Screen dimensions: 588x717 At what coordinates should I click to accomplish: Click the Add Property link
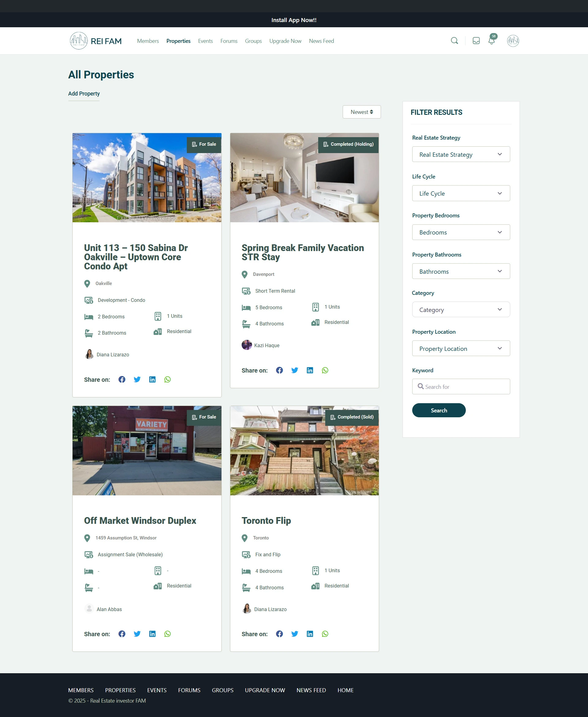pyautogui.click(x=84, y=93)
